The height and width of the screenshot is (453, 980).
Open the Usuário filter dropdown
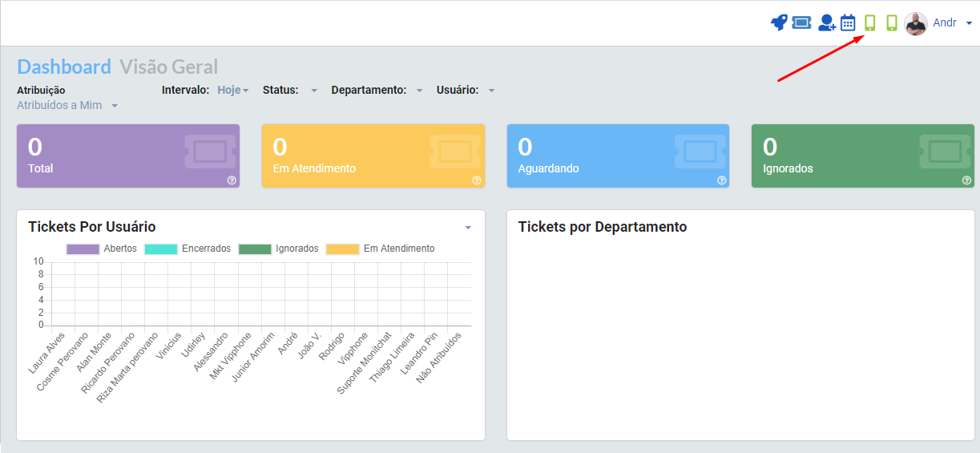point(491,91)
